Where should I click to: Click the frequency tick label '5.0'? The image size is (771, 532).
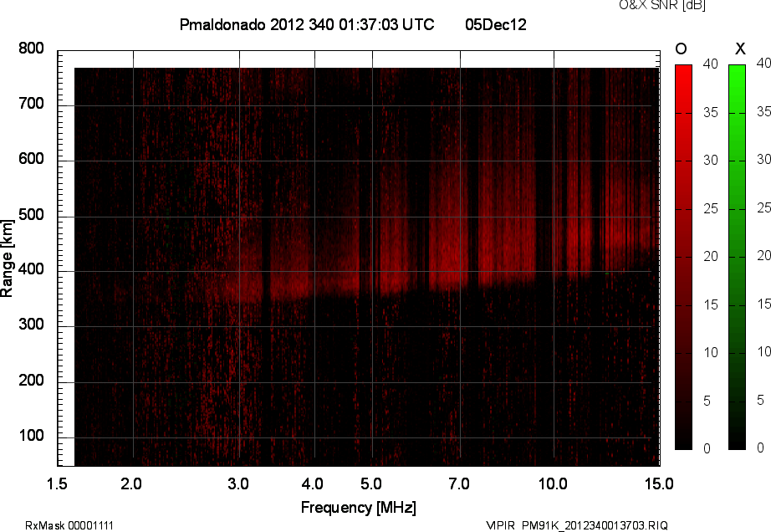[370, 483]
